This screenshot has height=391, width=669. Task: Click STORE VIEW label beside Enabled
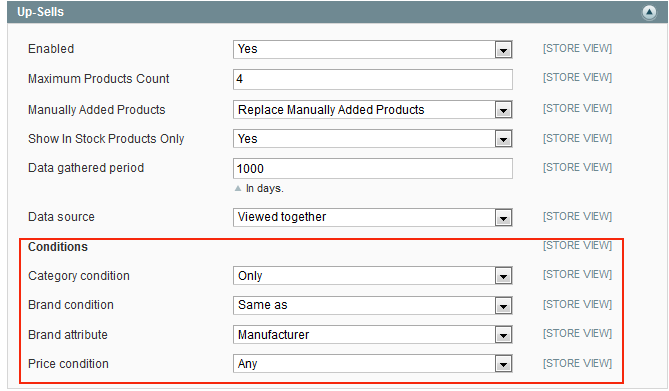[577, 48]
